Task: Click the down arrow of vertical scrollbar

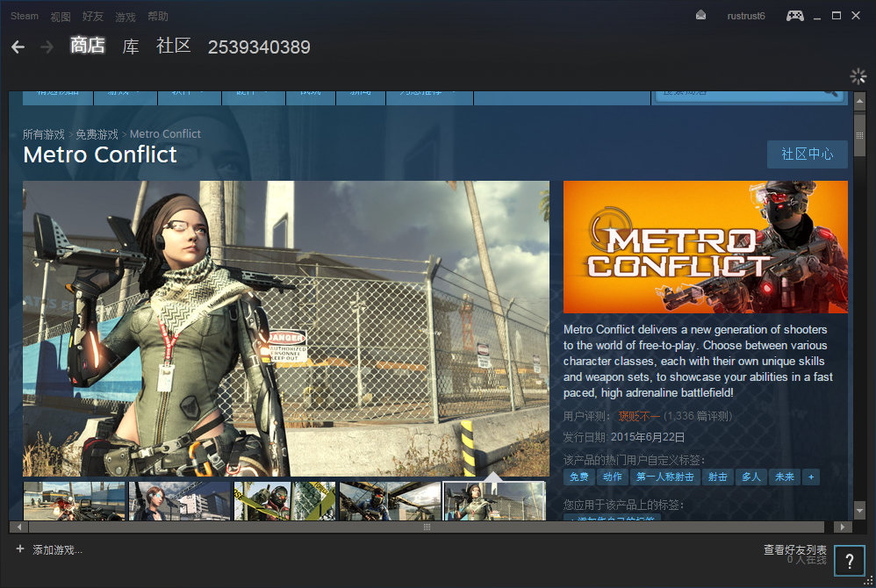Action: [860, 510]
